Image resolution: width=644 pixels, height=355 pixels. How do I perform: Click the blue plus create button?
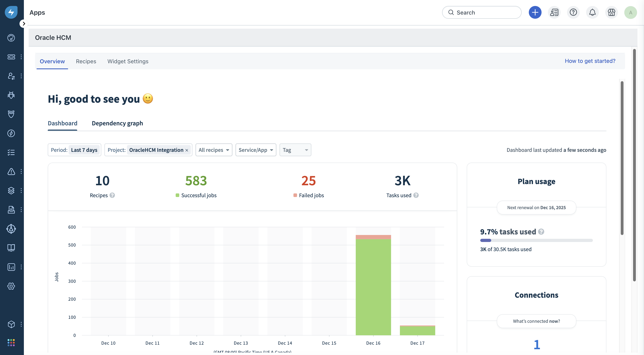(x=535, y=12)
